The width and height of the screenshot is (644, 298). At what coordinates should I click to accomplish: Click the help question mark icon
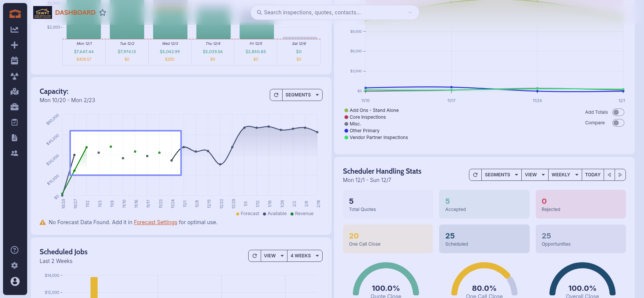14,250
